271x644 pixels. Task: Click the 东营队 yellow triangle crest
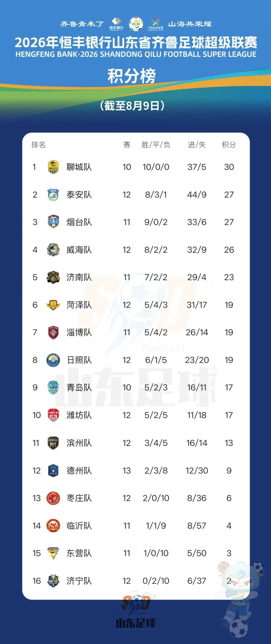(x=53, y=553)
